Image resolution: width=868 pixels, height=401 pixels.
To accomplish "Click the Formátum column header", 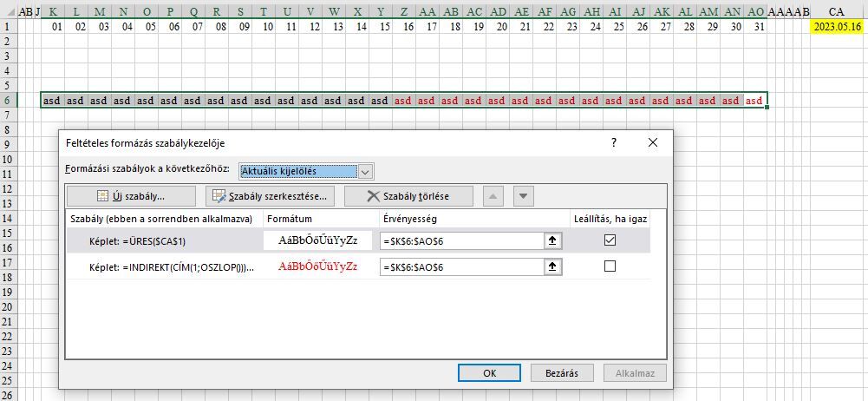I will 322,220.
